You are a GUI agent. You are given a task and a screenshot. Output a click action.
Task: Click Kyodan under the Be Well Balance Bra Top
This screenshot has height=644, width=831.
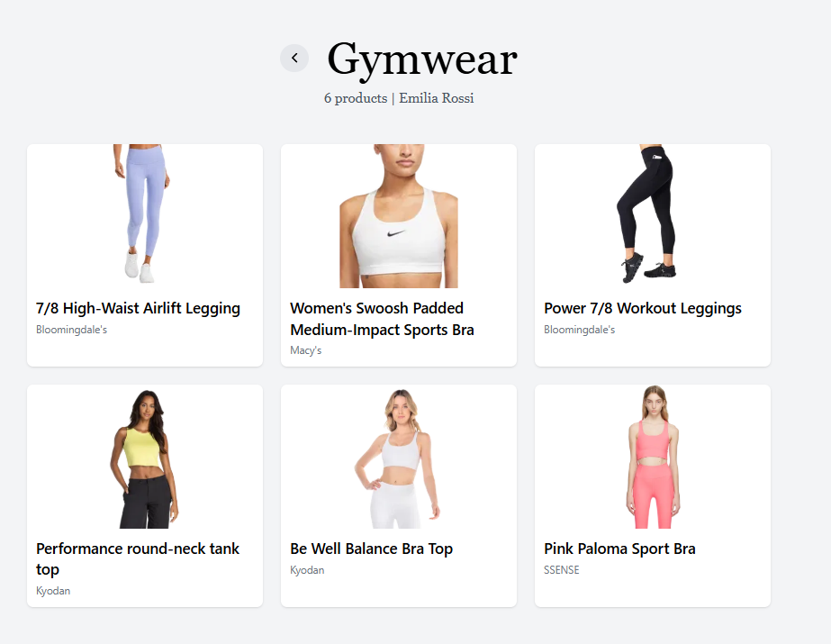[x=307, y=570]
